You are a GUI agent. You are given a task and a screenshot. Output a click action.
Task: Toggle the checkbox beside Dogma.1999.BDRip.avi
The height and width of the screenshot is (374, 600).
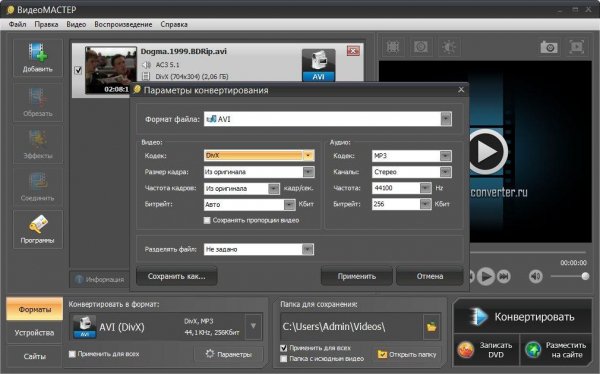coord(78,70)
